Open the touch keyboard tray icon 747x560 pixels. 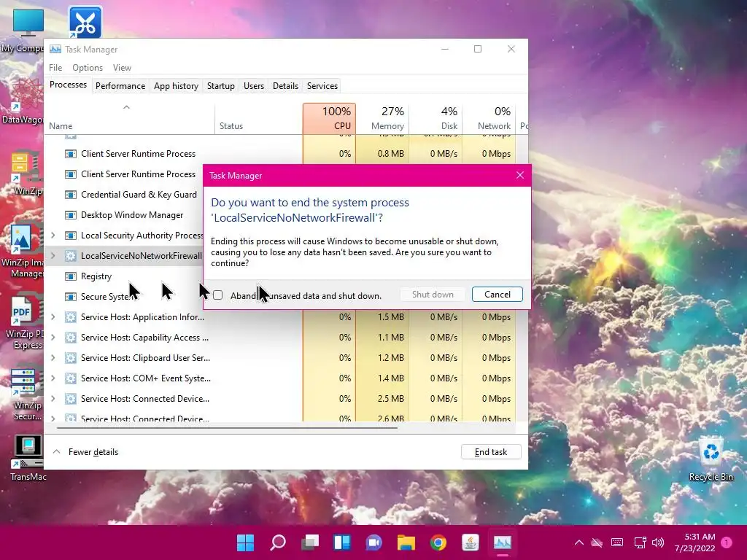pyautogui.click(x=617, y=542)
